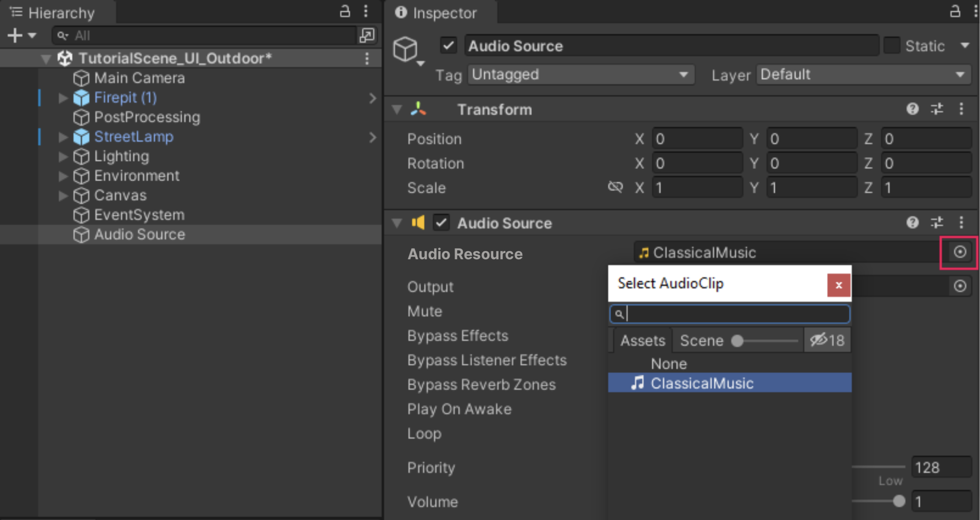
Task: Choose None in the AudioClip list
Action: (668, 364)
